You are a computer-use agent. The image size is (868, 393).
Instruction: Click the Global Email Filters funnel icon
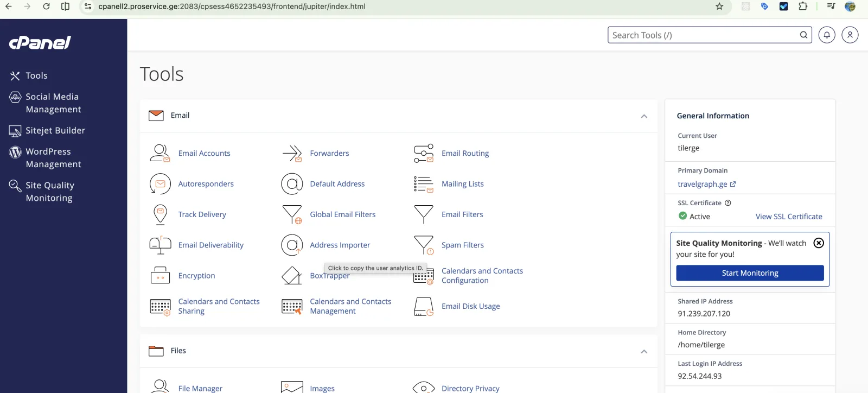(x=292, y=214)
